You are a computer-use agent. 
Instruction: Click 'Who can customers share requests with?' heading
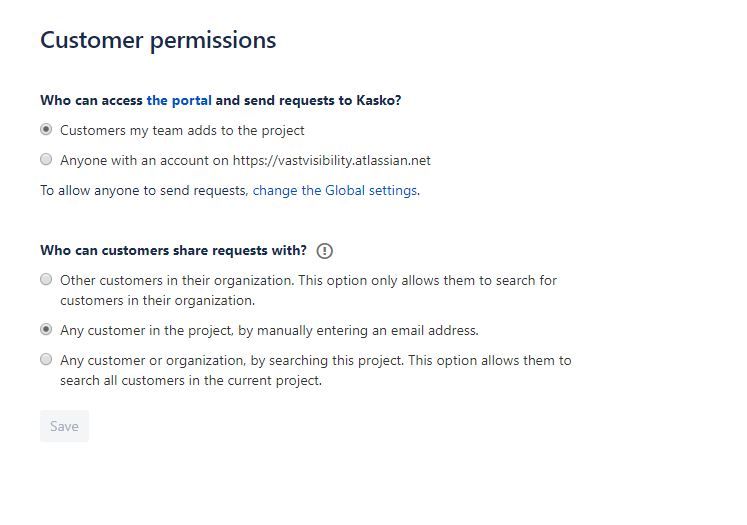pyautogui.click(x=173, y=251)
